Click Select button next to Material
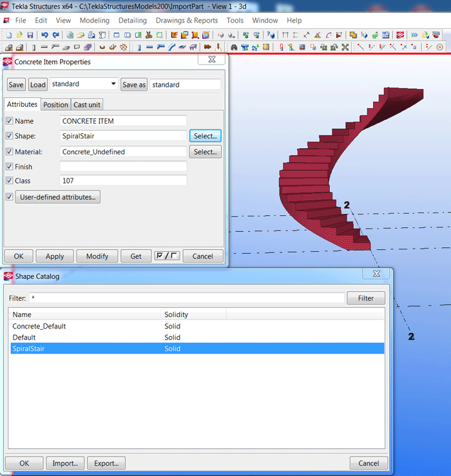This screenshot has height=476, width=451. [x=205, y=152]
